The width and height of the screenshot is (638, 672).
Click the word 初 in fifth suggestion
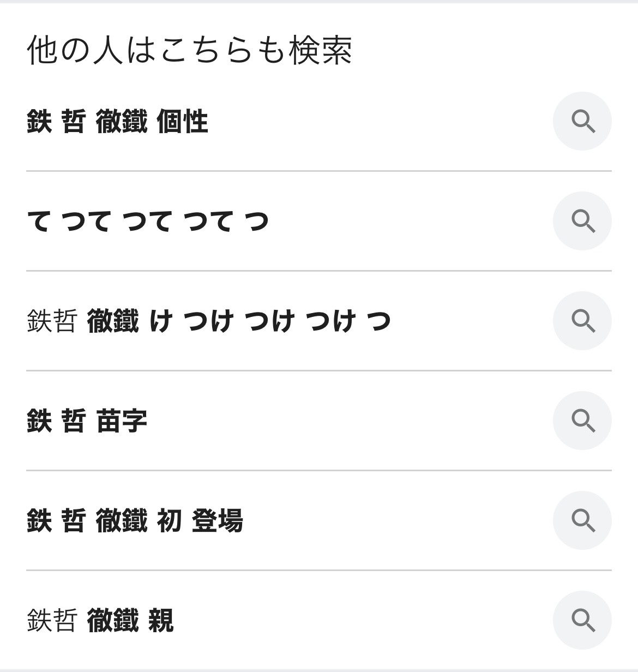[x=168, y=520]
